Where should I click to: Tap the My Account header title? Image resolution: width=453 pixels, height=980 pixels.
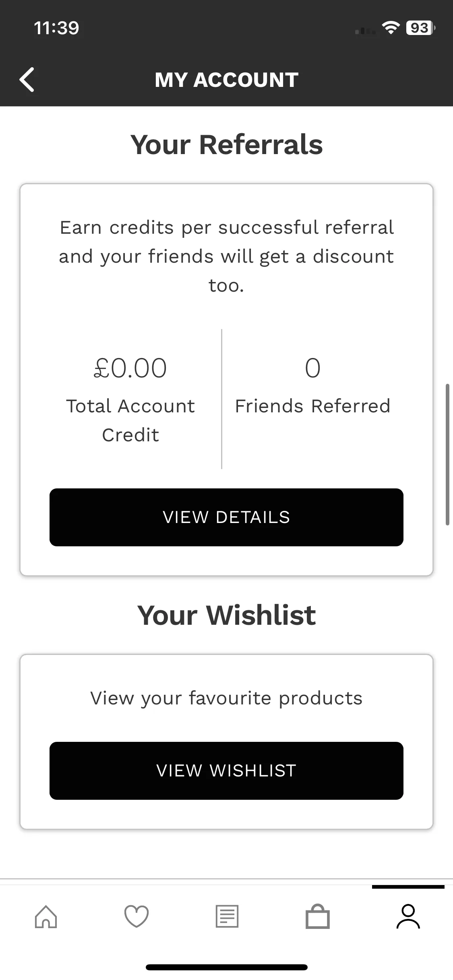pyautogui.click(x=226, y=80)
